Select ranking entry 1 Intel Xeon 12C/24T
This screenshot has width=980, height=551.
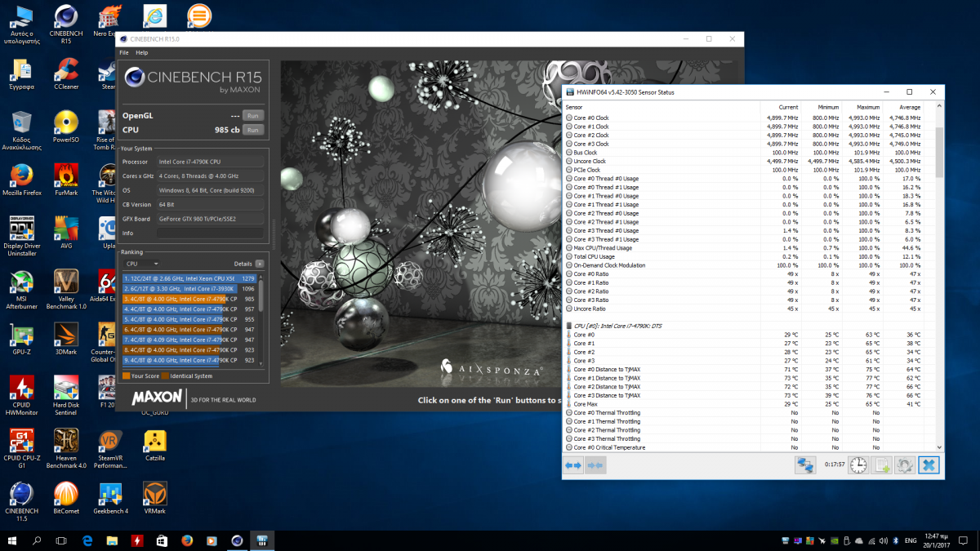click(x=189, y=278)
